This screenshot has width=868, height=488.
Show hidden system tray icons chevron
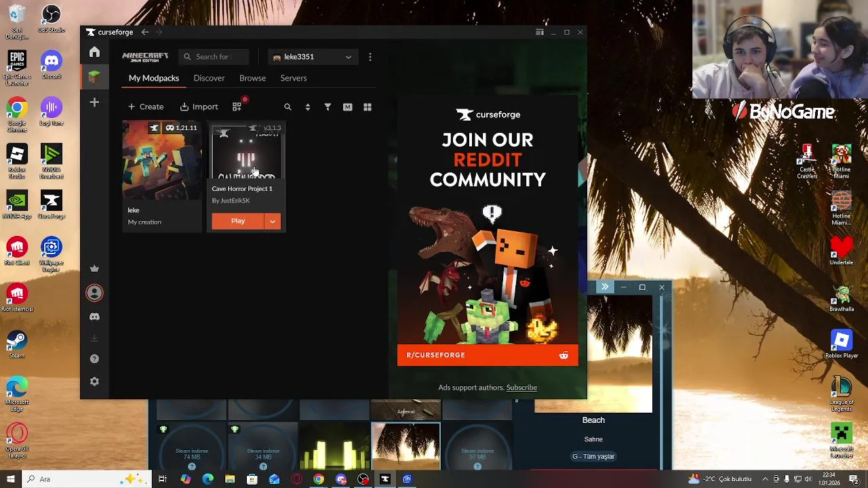[766, 479]
